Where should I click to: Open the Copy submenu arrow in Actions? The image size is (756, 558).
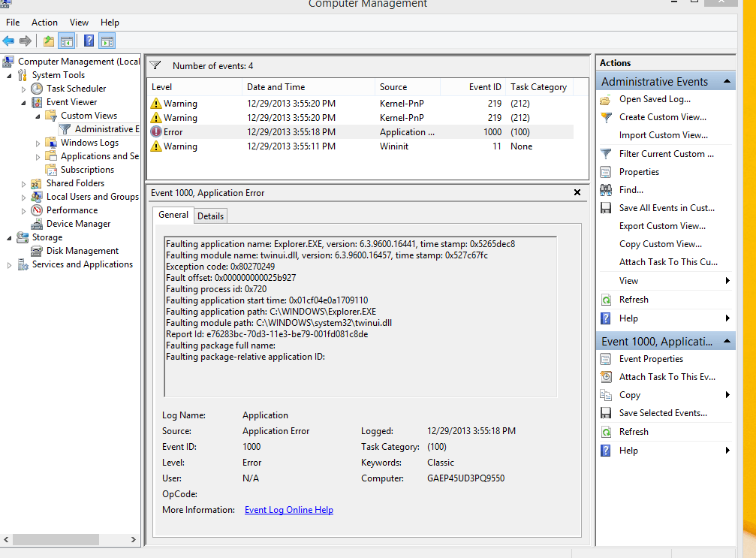click(727, 395)
